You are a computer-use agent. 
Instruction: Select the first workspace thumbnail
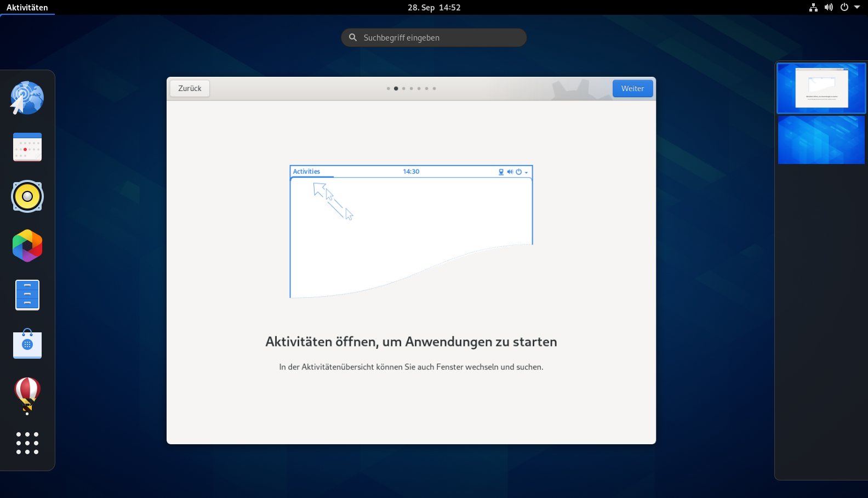pyautogui.click(x=821, y=88)
